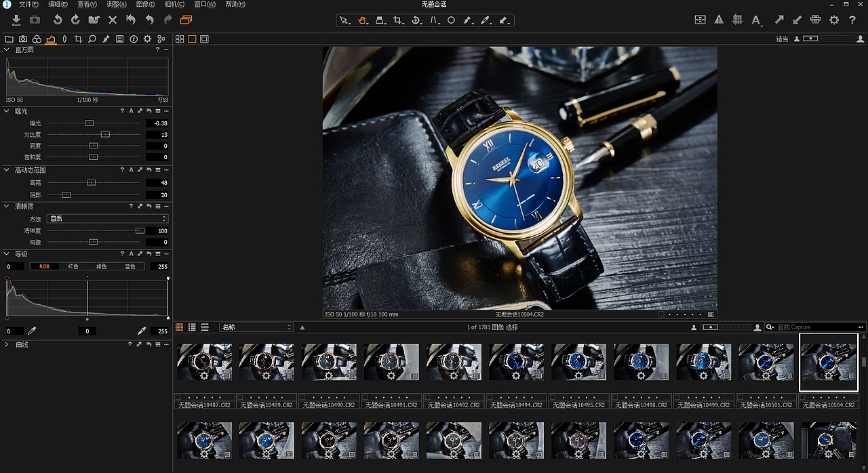Collapse the 高动态范围 panel
868x473 pixels.
[x=7, y=170]
